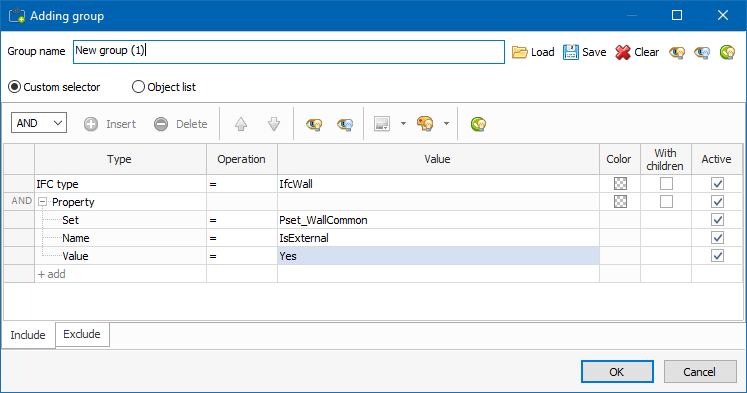Uncheck Active for the IFC type row

tap(717, 183)
